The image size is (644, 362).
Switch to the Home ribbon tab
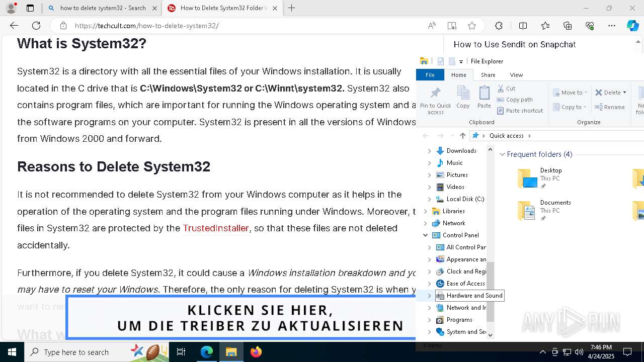pos(458,75)
